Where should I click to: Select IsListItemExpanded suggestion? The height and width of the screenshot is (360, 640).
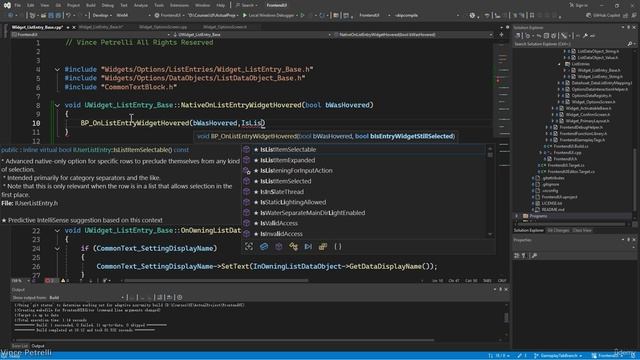(363, 160)
